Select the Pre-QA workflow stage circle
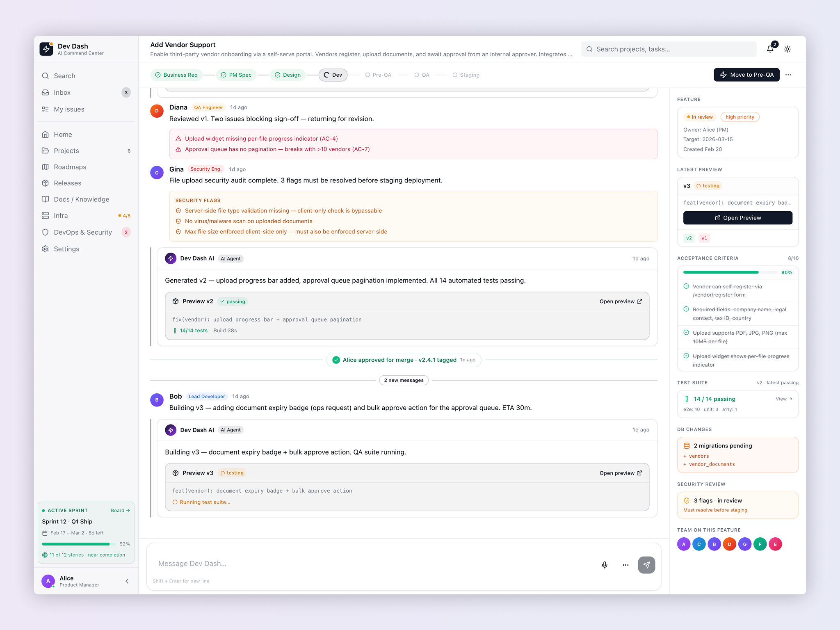 tap(367, 75)
